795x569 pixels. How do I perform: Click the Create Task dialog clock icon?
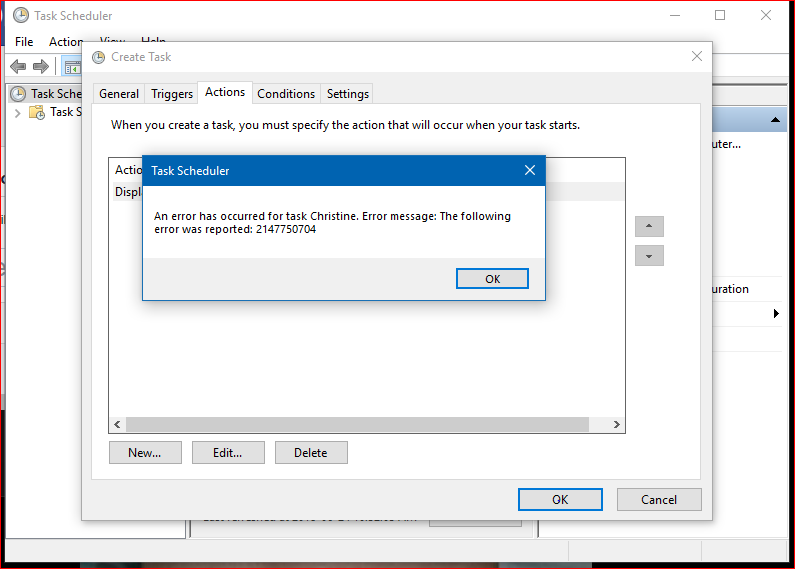pyautogui.click(x=99, y=57)
